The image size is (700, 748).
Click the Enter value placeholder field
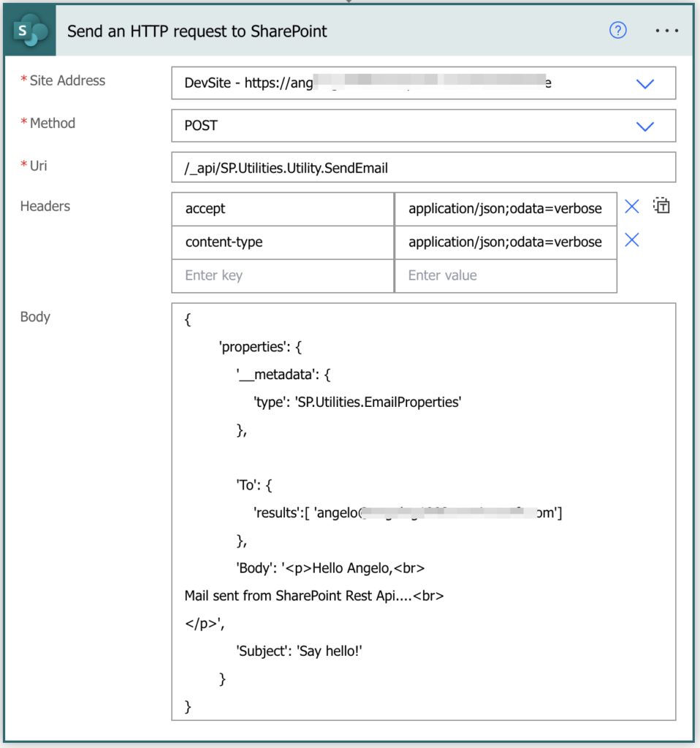click(x=506, y=275)
